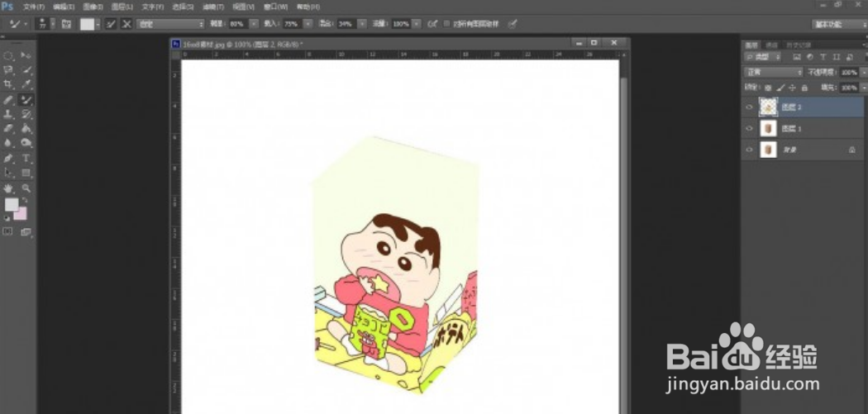
Task: Open current brush load color dropdown arrow
Action: 98,24
